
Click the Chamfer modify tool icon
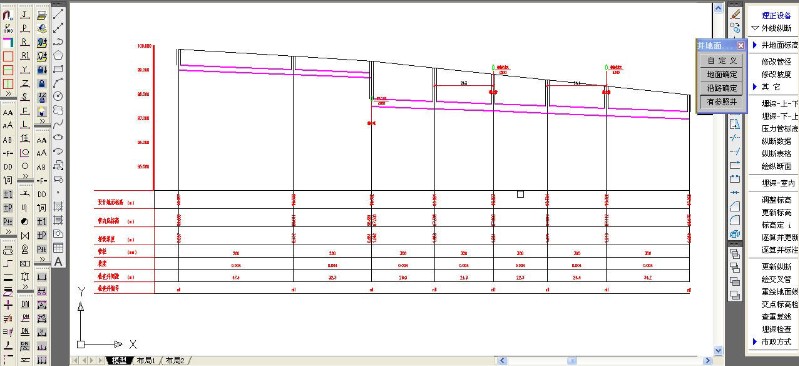pos(735,206)
